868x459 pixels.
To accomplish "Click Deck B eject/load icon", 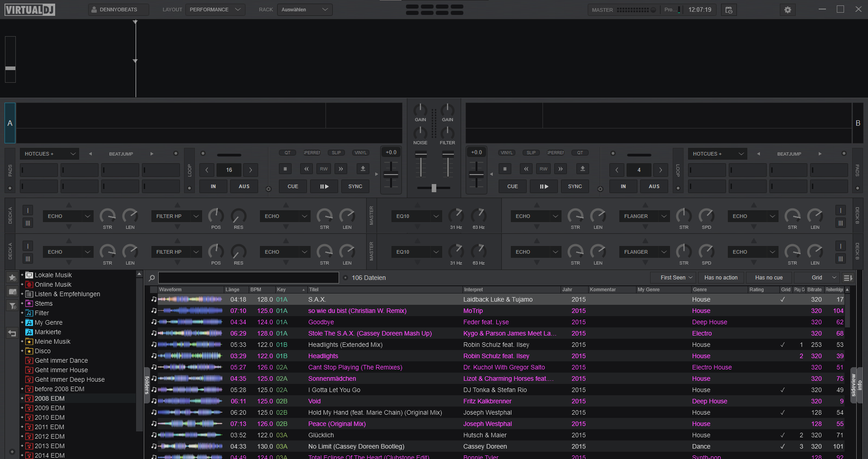I will [582, 169].
